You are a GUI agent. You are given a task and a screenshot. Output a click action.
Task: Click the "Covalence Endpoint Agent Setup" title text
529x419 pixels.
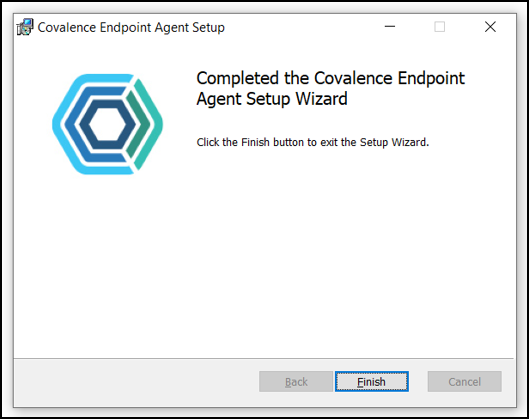(x=131, y=27)
